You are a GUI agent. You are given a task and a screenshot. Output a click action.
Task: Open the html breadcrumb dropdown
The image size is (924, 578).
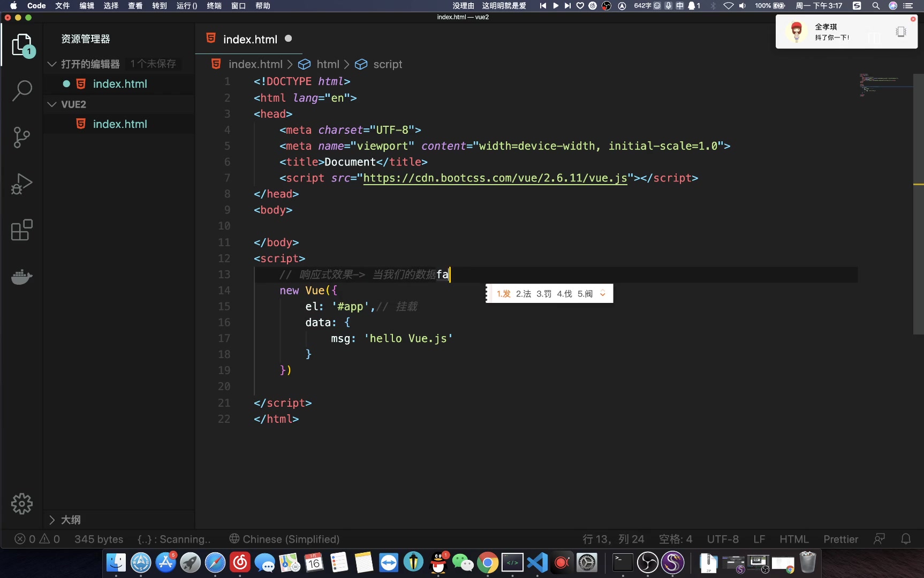[x=328, y=64]
